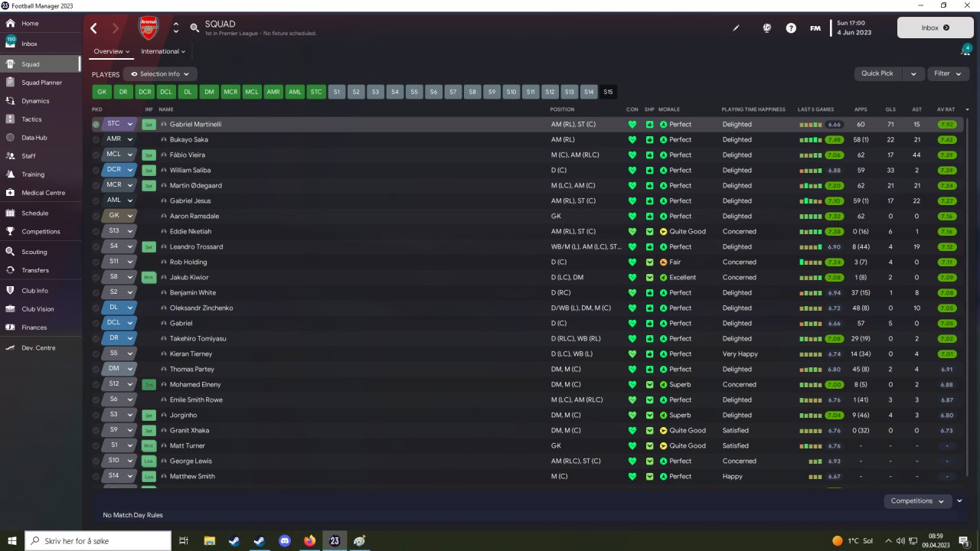
Task: Open the Tactics sidebar icon
Action: pyautogui.click(x=10, y=119)
